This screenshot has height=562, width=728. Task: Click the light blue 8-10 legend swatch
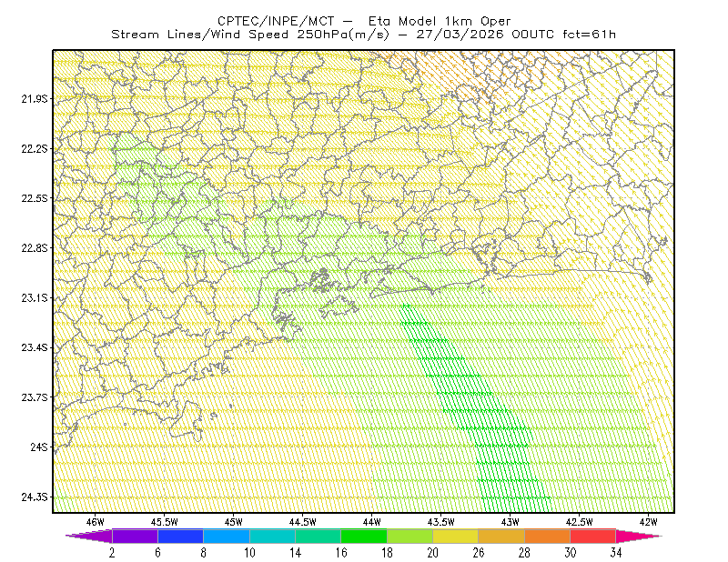point(227,536)
